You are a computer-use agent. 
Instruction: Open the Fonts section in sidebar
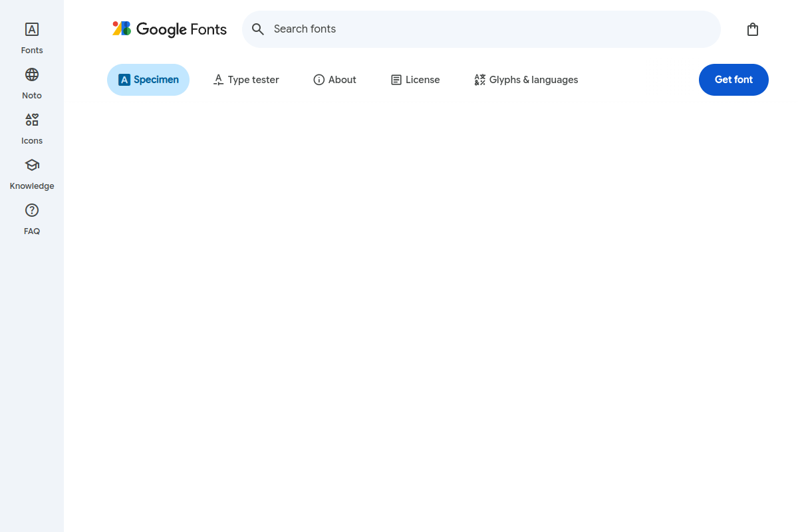(x=32, y=38)
